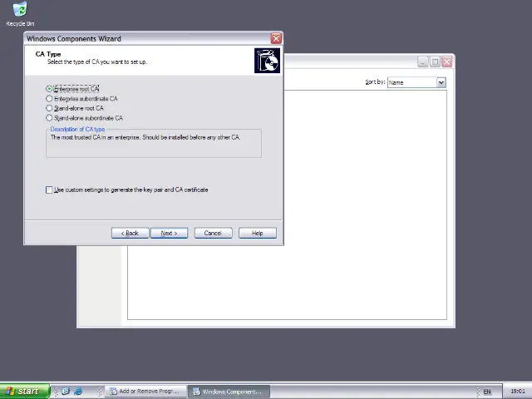Open the Recycle Bin desktop icon
Image resolution: width=532 pixels, height=399 pixels.
click(20, 14)
